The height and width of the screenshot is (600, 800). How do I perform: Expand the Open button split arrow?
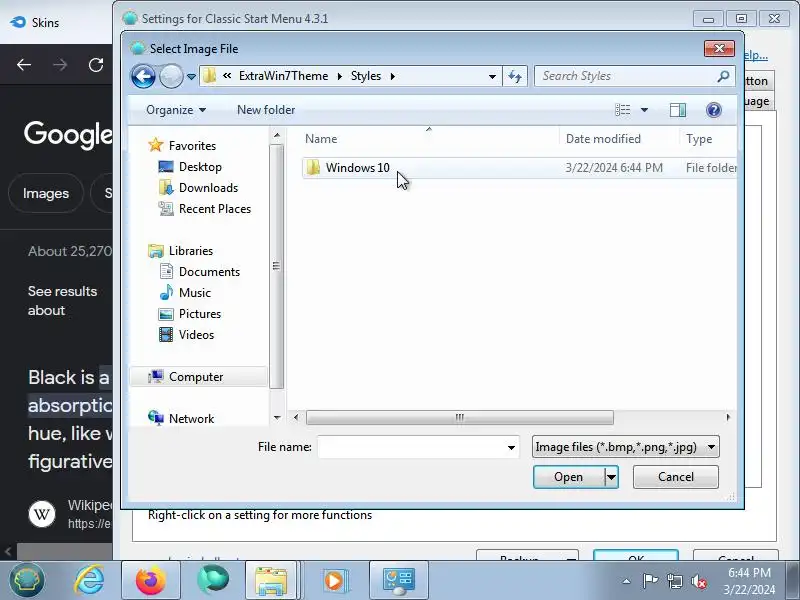pos(611,477)
